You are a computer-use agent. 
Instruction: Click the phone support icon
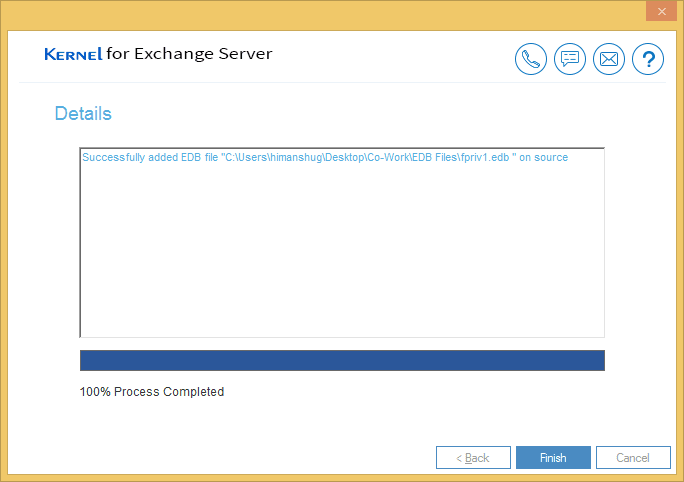coord(530,59)
